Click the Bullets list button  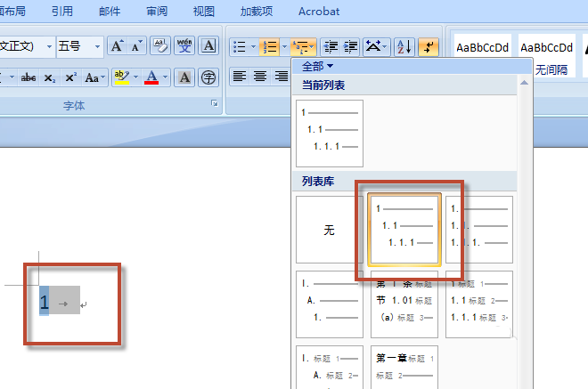pyautogui.click(x=240, y=47)
